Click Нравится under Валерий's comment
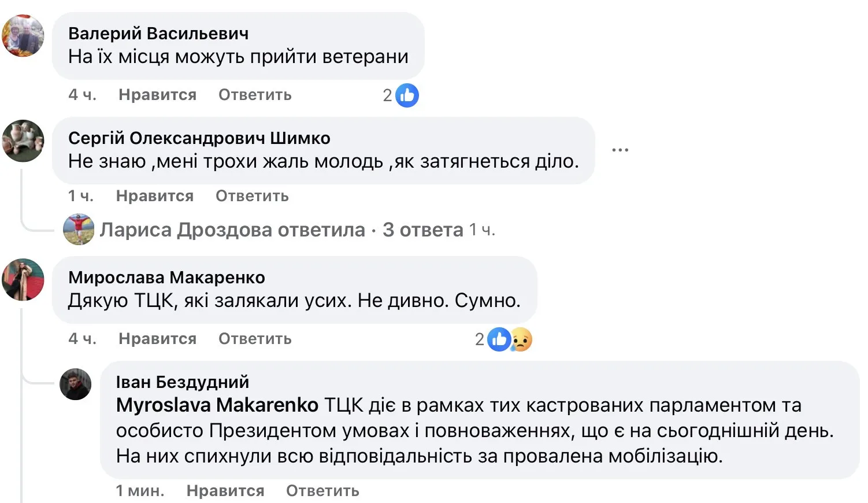 click(157, 95)
